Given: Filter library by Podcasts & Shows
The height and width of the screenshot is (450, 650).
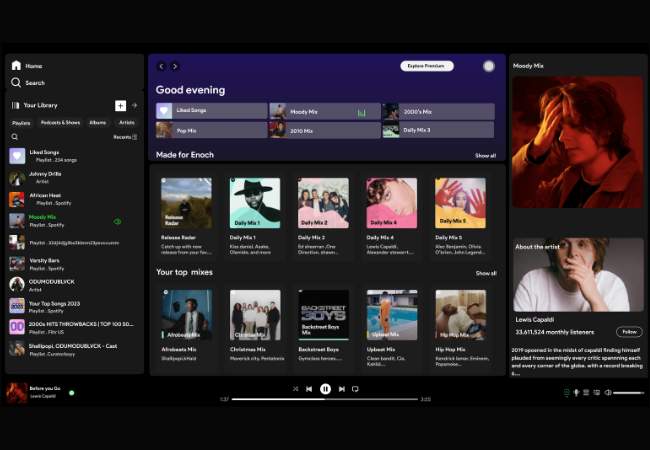Looking at the screenshot, I should point(60,122).
